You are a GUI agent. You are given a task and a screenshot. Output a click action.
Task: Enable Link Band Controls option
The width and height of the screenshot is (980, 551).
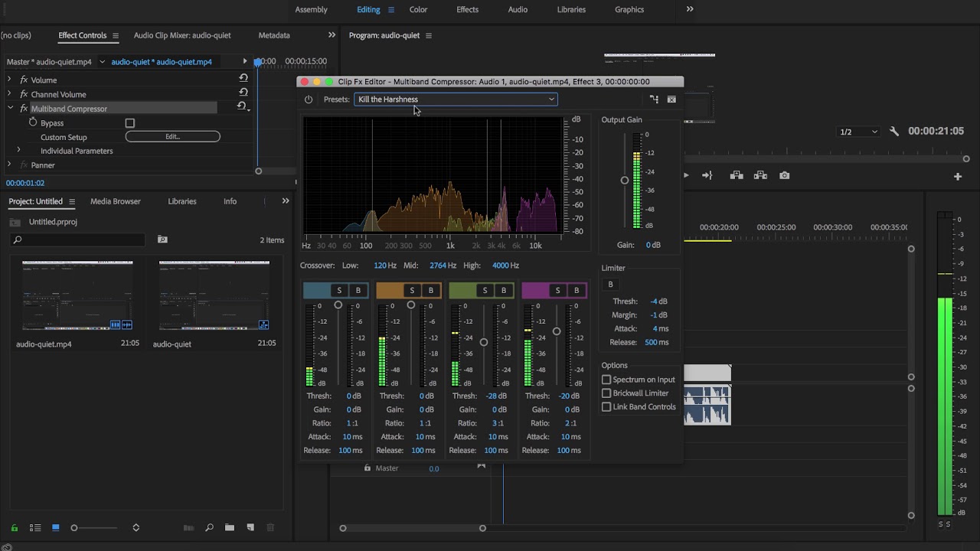(606, 407)
